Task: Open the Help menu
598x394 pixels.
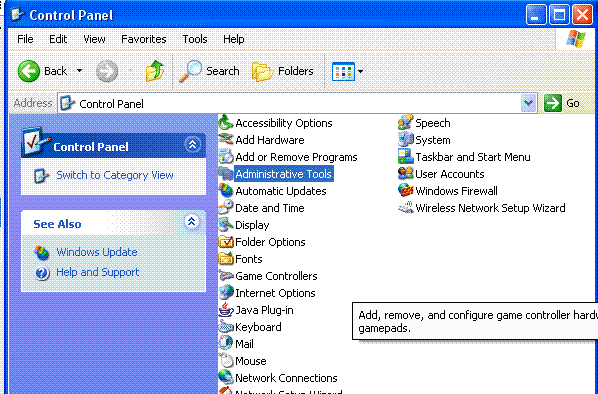Action: [x=234, y=39]
